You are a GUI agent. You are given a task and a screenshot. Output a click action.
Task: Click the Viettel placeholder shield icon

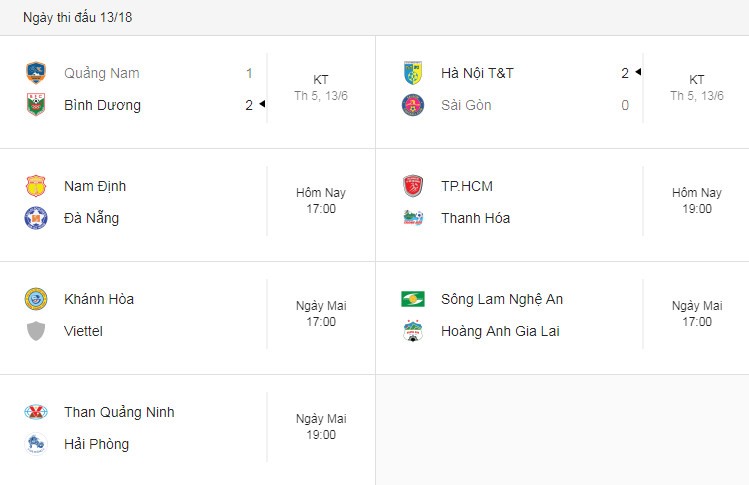coord(36,331)
